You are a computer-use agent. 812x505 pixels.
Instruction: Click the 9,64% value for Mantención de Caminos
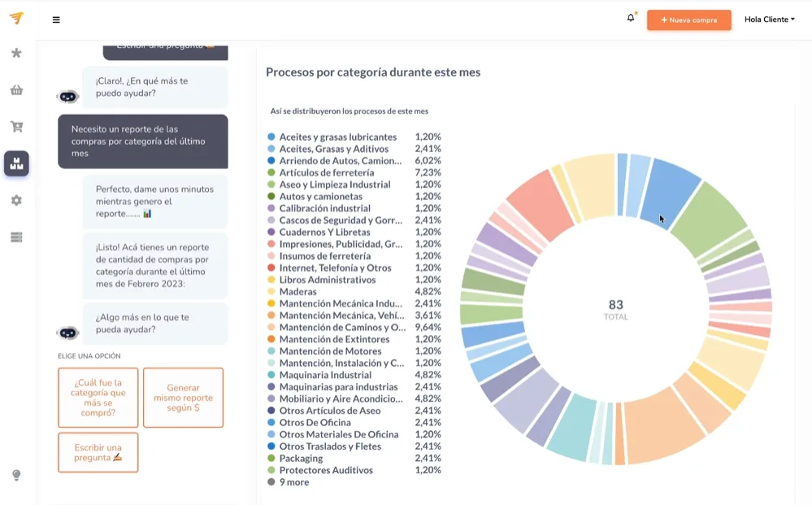click(x=428, y=328)
